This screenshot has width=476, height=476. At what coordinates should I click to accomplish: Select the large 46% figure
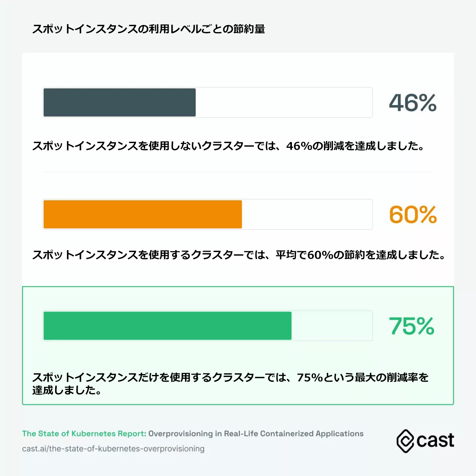413,103
